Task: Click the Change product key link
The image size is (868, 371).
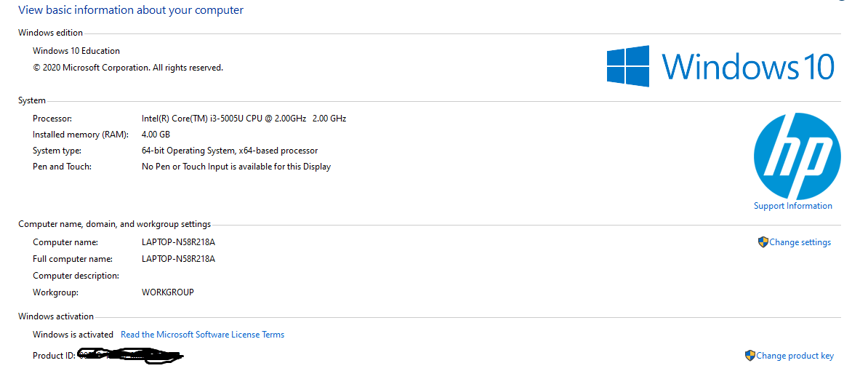Action: [795, 356]
